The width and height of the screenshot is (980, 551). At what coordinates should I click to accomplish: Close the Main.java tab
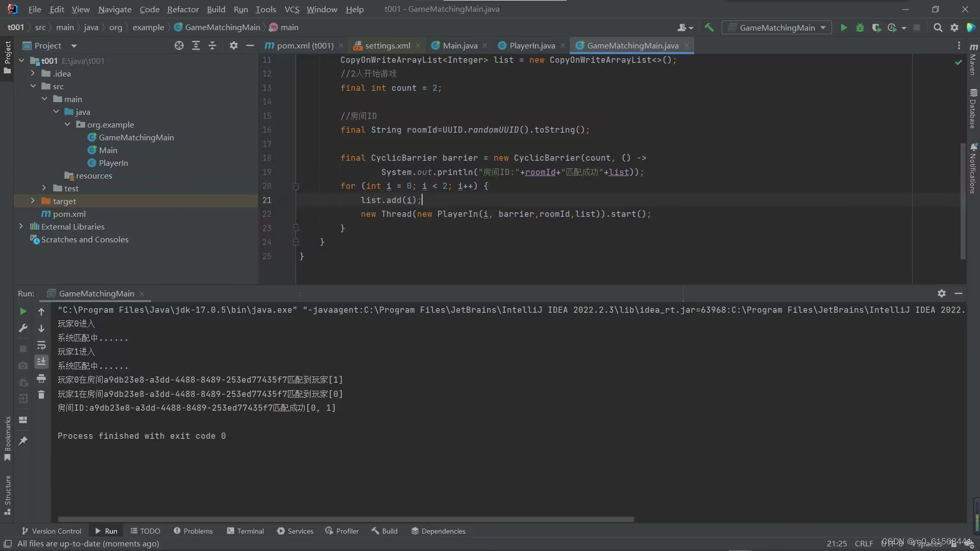[x=485, y=45]
